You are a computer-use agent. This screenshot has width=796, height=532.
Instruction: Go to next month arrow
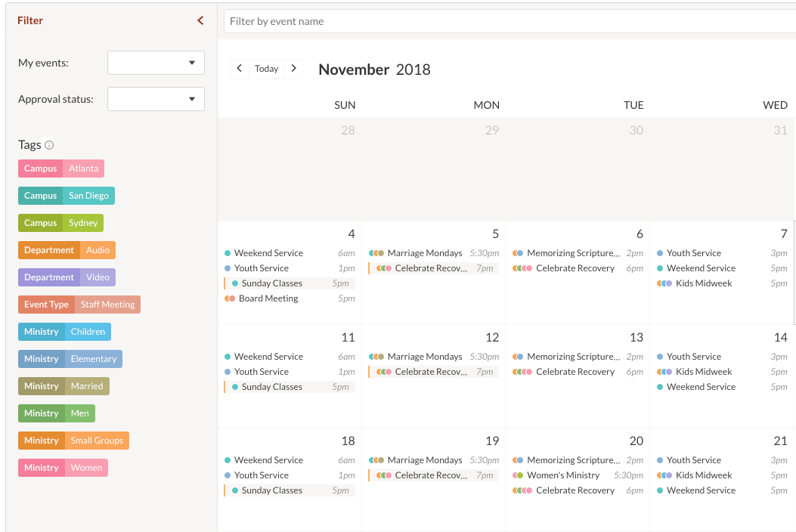[x=293, y=69]
